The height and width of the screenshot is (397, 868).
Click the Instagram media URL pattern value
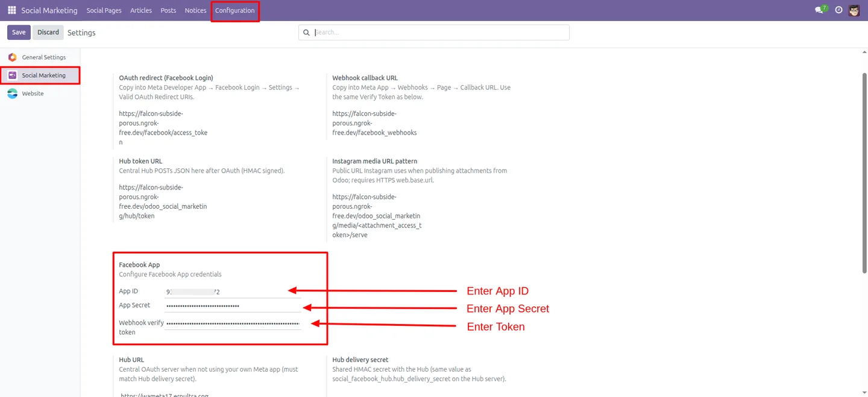point(377,216)
